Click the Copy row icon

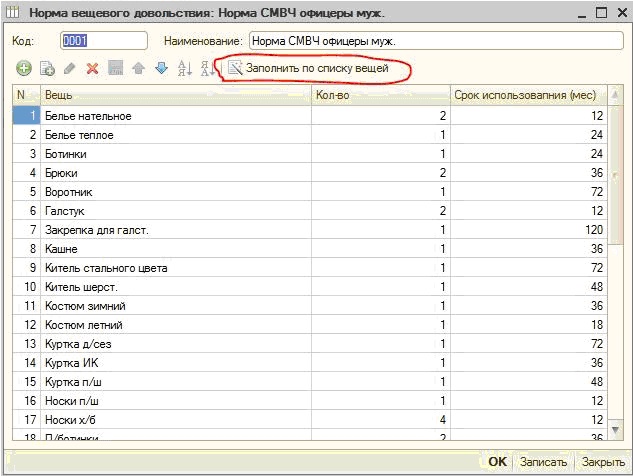(x=47, y=68)
